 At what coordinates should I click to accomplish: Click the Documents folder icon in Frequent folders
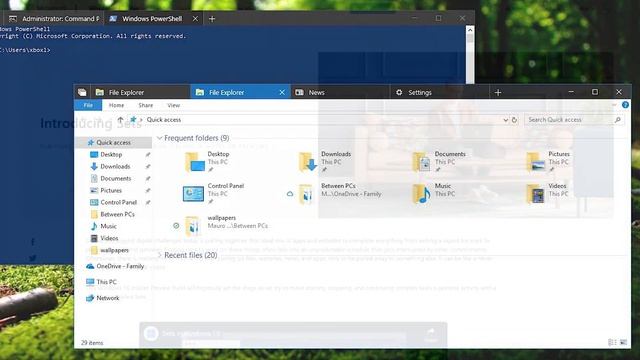[421, 162]
